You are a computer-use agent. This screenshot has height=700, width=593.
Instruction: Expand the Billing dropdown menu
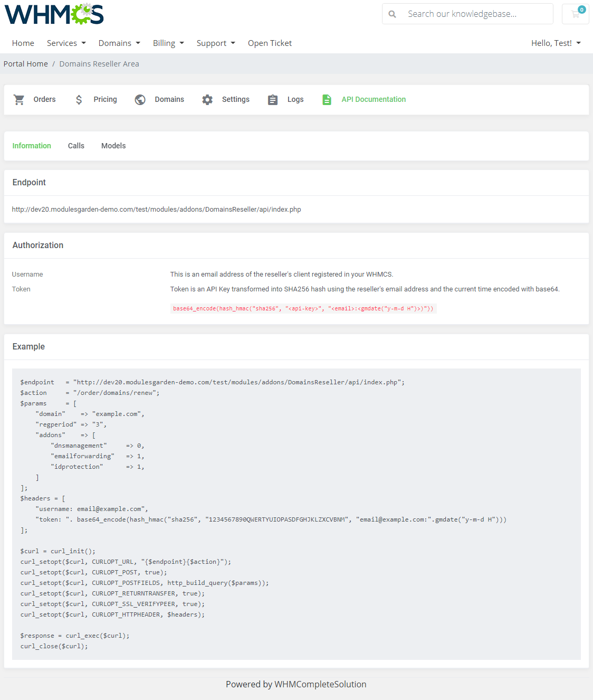168,43
